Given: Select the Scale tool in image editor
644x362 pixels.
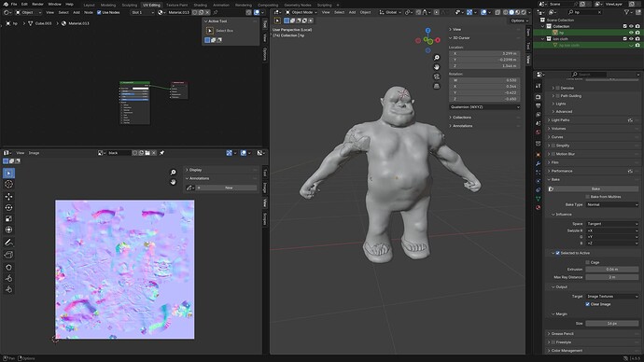Looking at the screenshot, I should [8, 218].
